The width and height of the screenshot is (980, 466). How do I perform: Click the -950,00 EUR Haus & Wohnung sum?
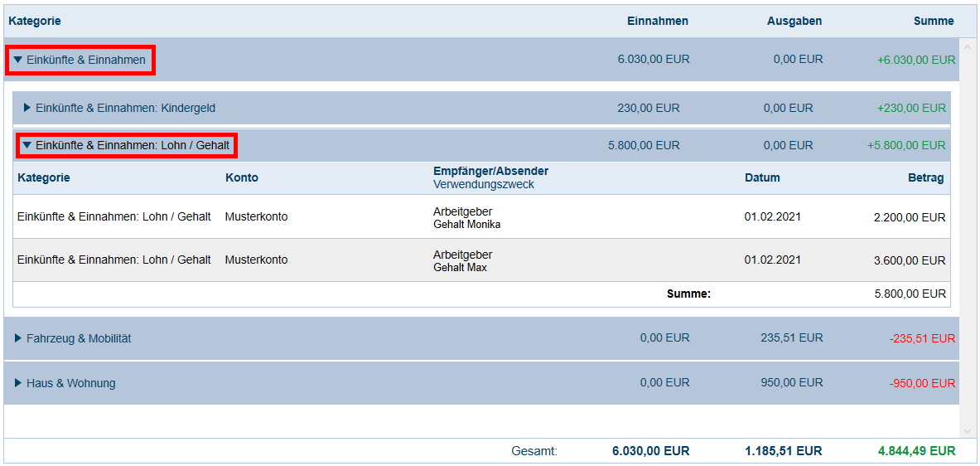[x=922, y=383]
